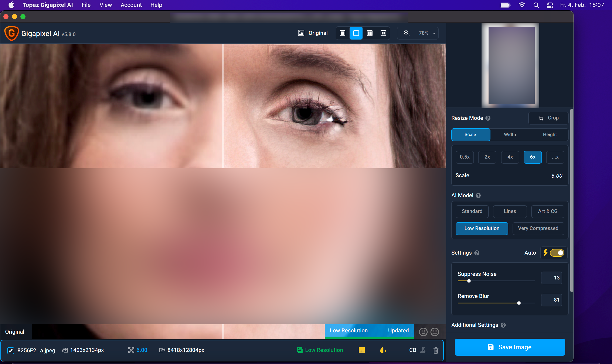This screenshot has width=612, height=364.
Task: Click the happy face rating icon
Action: (x=423, y=332)
